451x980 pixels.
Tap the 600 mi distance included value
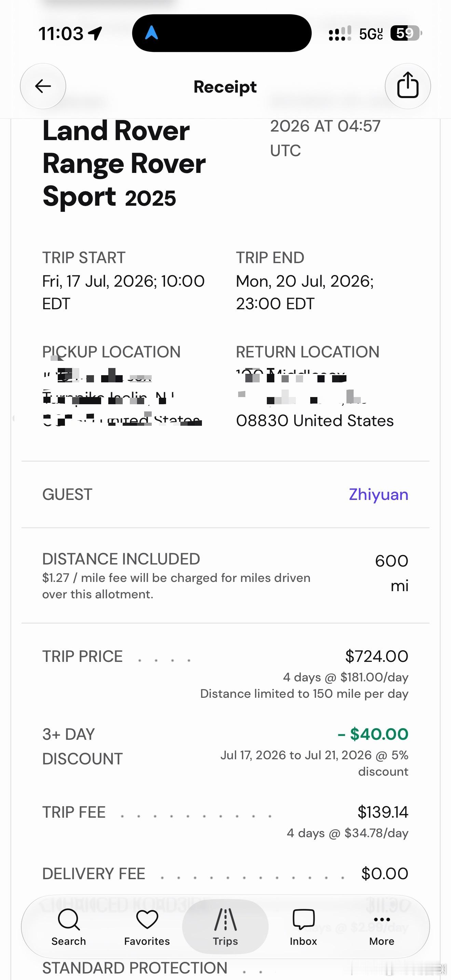[x=392, y=573]
